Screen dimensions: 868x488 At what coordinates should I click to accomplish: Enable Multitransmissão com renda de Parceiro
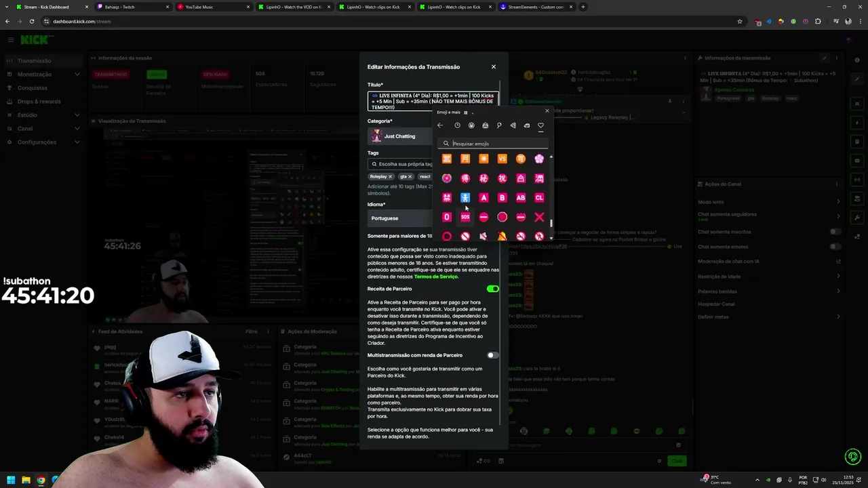pyautogui.click(x=493, y=355)
